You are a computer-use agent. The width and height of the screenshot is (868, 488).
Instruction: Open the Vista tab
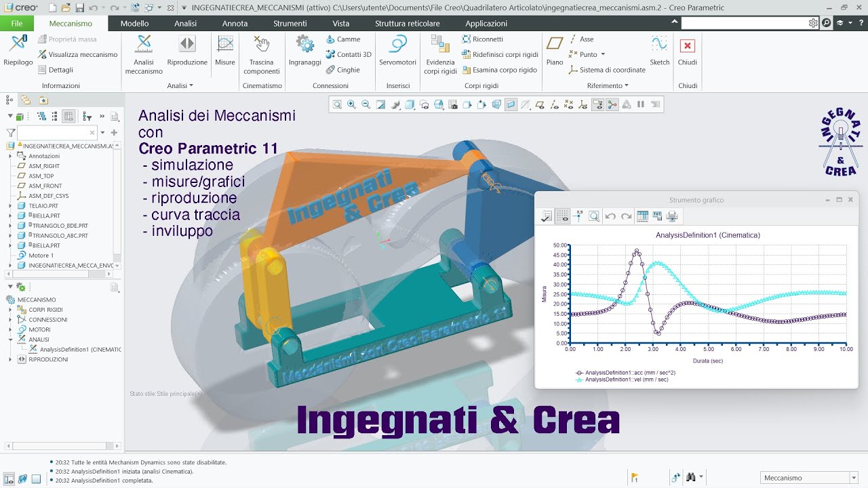tap(341, 23)
